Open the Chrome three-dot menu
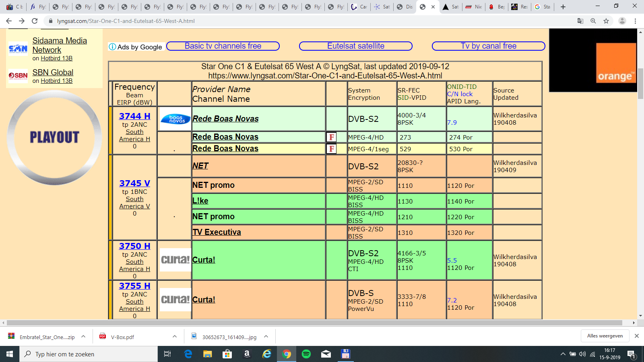This screenshot has width=644, height=362. pos(636,21)
